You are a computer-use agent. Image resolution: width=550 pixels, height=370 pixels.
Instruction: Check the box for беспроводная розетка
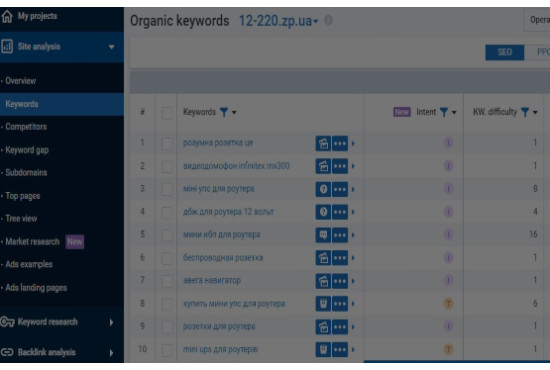pos(167,258)
